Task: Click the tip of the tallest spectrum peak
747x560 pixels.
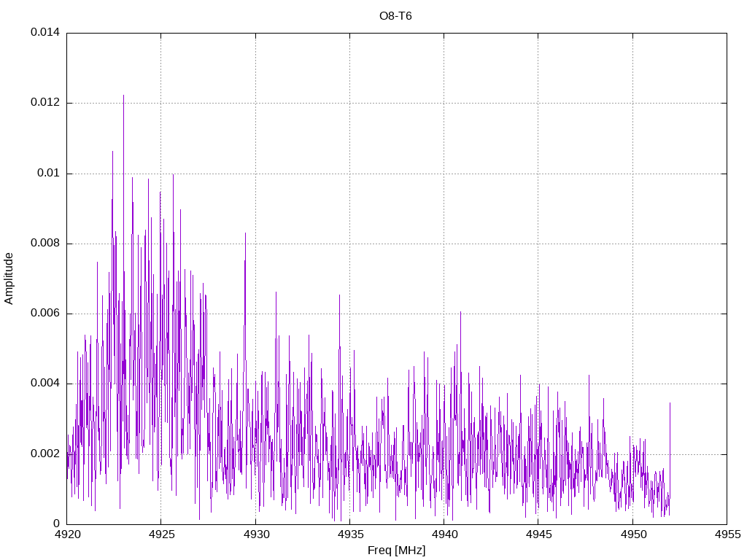Action: [123, 96]
